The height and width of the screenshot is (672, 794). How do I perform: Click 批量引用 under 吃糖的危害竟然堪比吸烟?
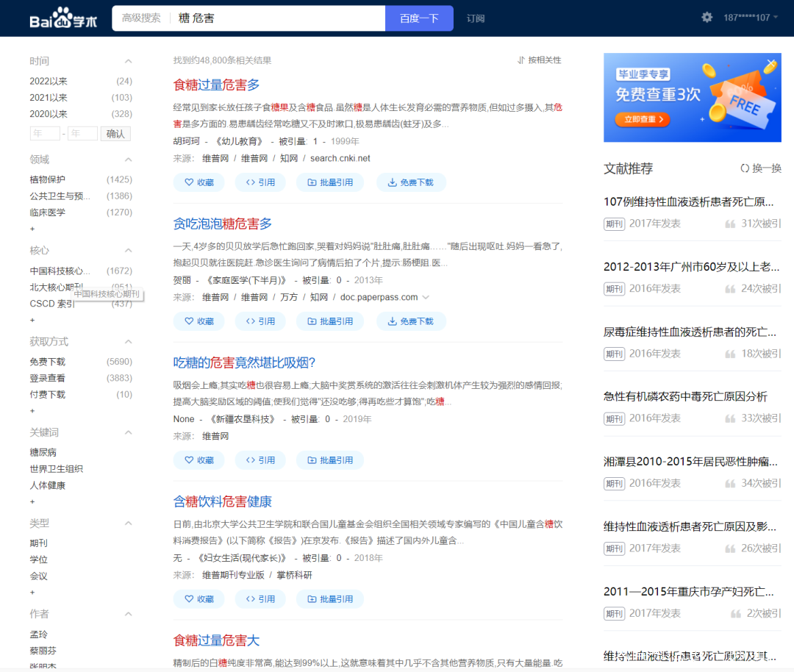329,460
